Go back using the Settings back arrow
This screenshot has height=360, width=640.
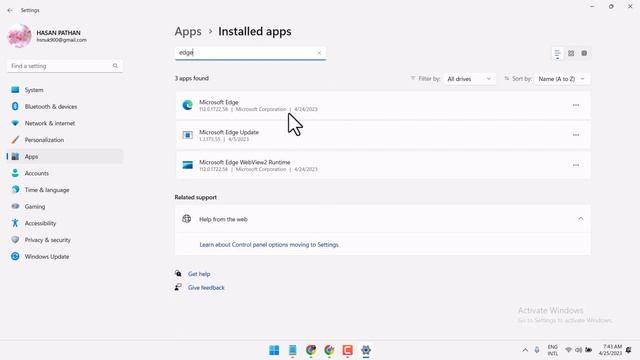coord(10,10)
